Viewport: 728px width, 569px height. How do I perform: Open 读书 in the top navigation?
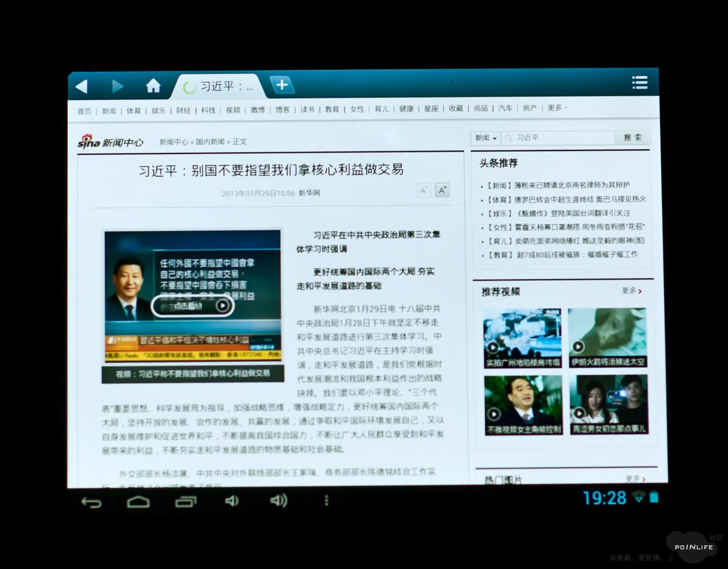(x=308, y=109)
